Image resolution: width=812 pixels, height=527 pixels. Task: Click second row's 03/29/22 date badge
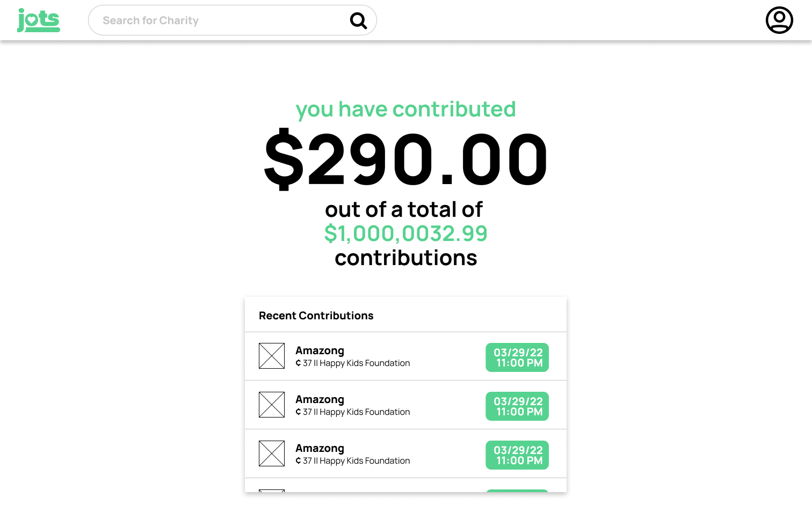517,406
